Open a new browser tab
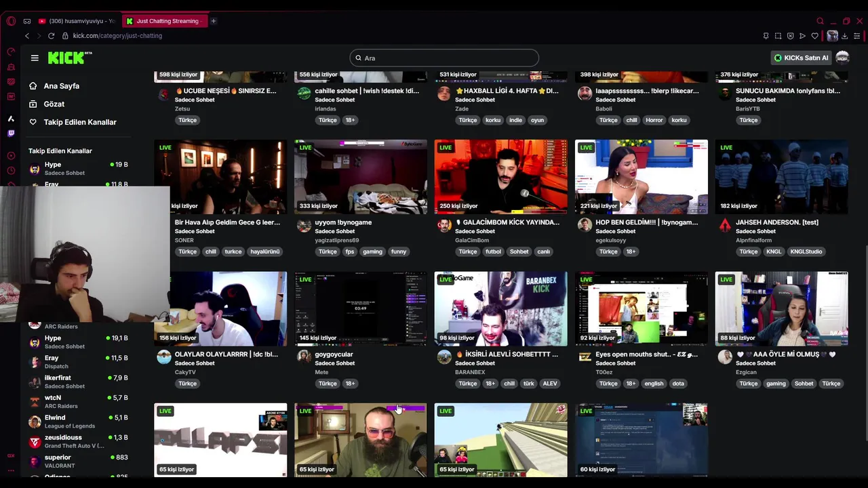The image size is (868, 488). [x=213, y=21]
